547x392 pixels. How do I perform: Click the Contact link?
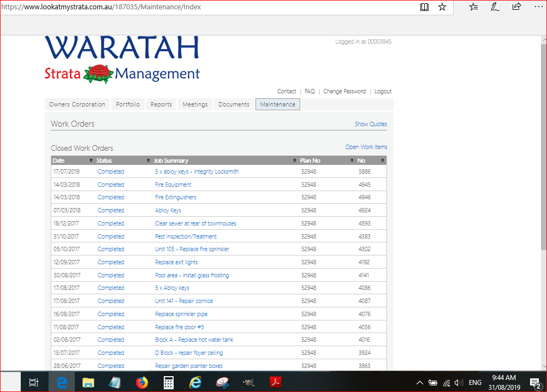287,91
